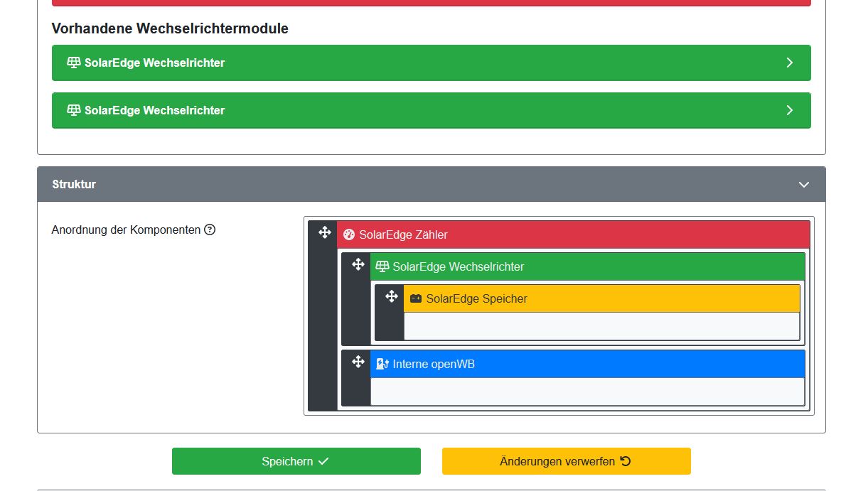Select the Interne openWB tree node
The height and width of the screenshot is (491, 868).
tap(587, 364)
